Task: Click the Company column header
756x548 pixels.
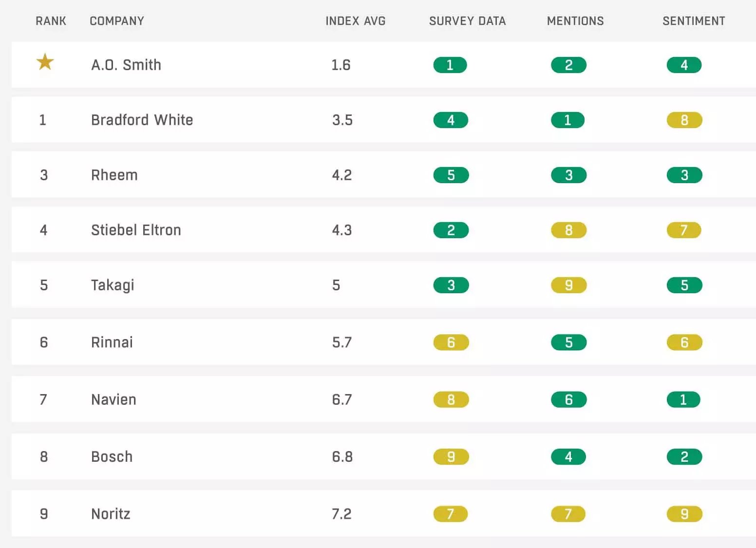Action: click(x=117, y=21)
